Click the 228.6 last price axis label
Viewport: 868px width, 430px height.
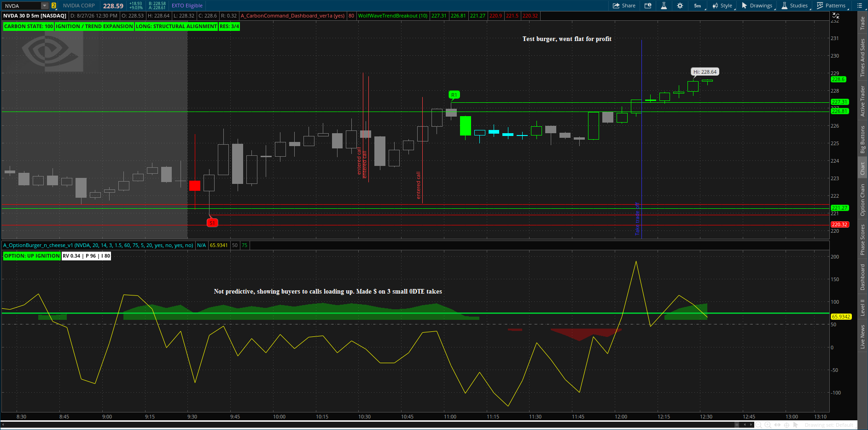pos(838,79)
